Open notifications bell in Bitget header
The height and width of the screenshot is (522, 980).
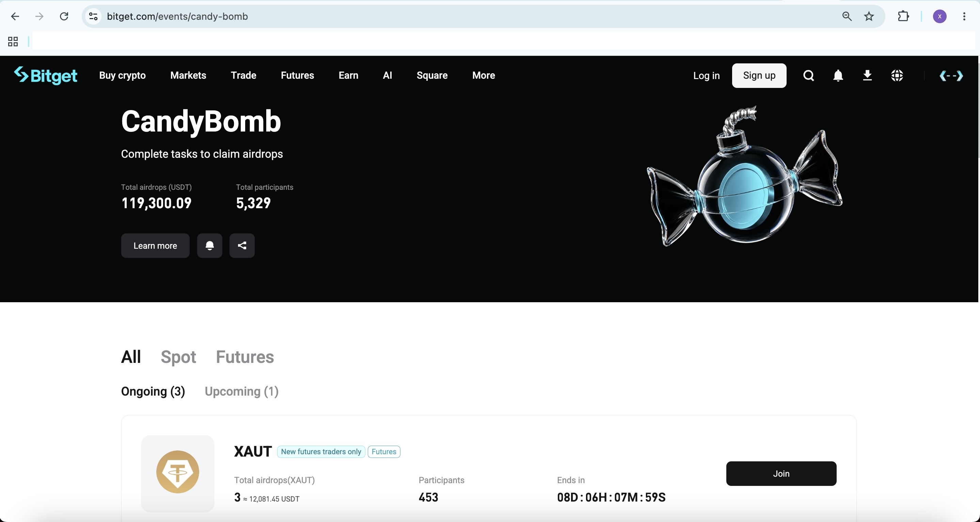tap(838, 76)
